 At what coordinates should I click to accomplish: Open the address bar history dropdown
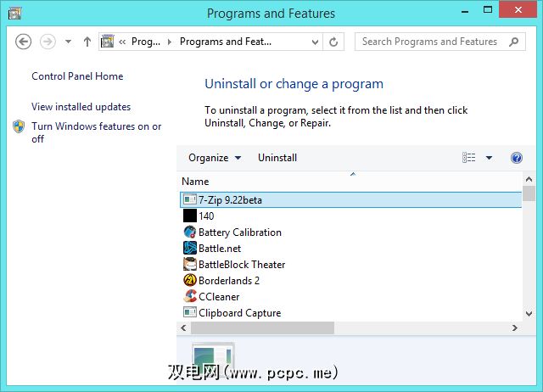tap(315, 42)
